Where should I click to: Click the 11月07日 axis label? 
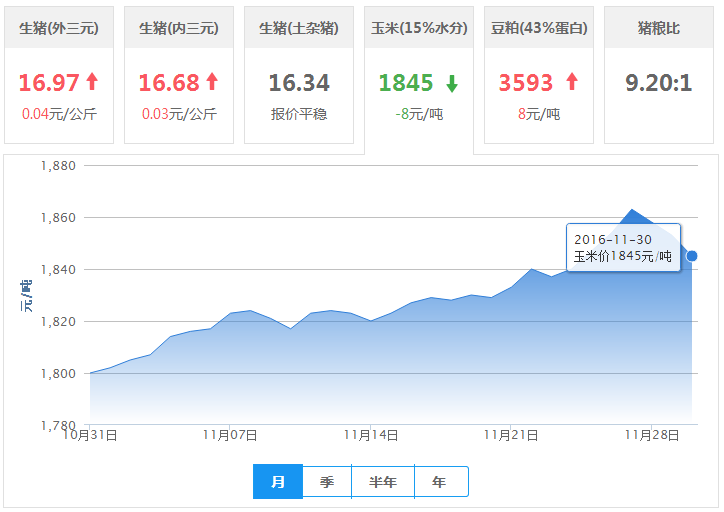coord(230,435)
